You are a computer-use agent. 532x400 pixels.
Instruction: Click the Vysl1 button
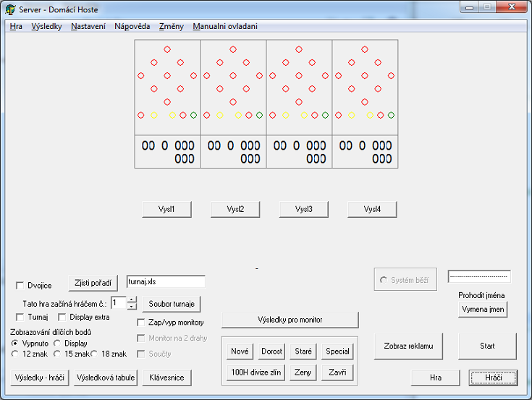pyautogui.click(x=166, y=209)
